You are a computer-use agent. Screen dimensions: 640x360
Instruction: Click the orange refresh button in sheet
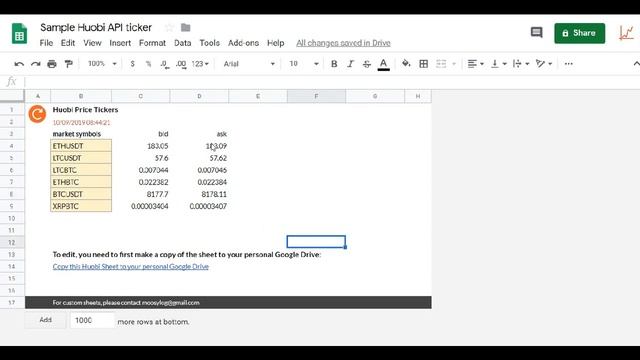37,114
